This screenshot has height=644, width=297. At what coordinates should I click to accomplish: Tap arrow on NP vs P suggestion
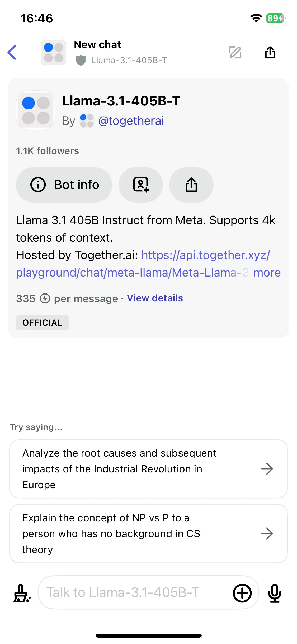pos(267,533)
